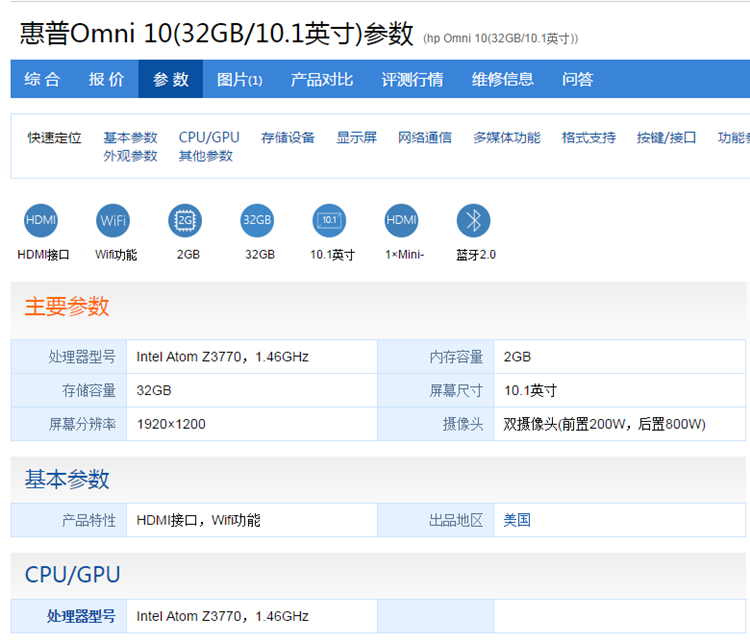750x642 pixels.
Task: Click the hp Omni 10 English subtitle
Action: [x=501, y=39]
